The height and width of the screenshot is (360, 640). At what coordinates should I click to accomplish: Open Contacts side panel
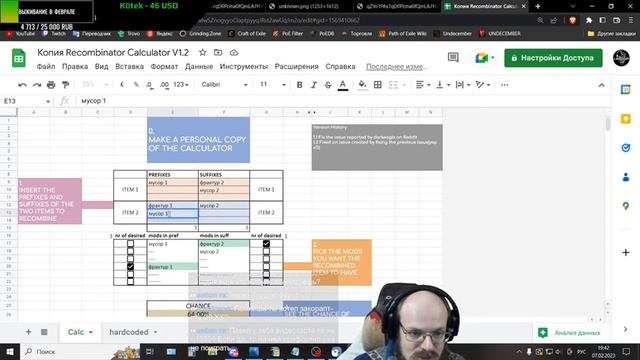pyautogui.click(x=625, y=177)
